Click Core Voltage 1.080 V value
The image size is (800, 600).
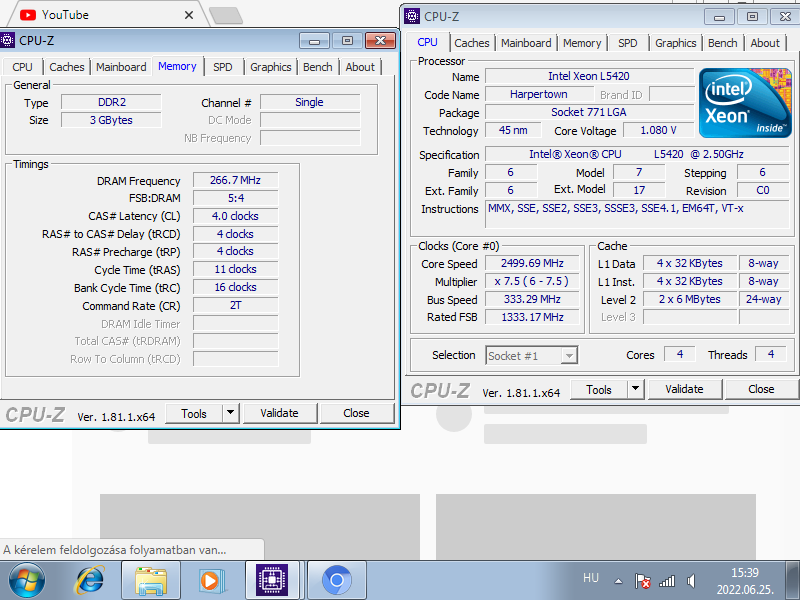pyautogui.click(x=658, y=130)
